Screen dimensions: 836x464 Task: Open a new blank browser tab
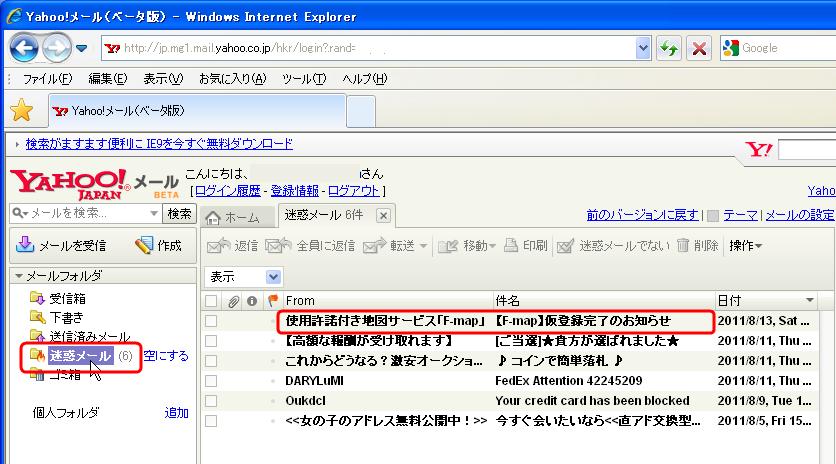(x=361, y=111)
